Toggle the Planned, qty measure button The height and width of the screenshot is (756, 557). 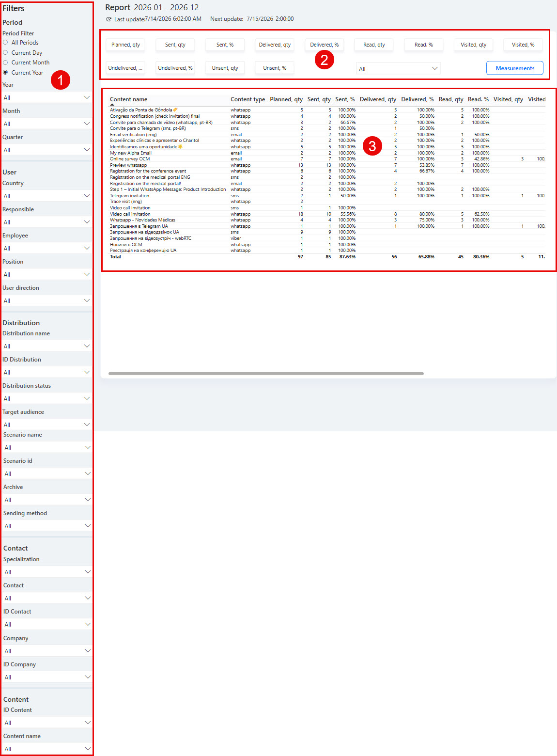click(x=125, y=45)
